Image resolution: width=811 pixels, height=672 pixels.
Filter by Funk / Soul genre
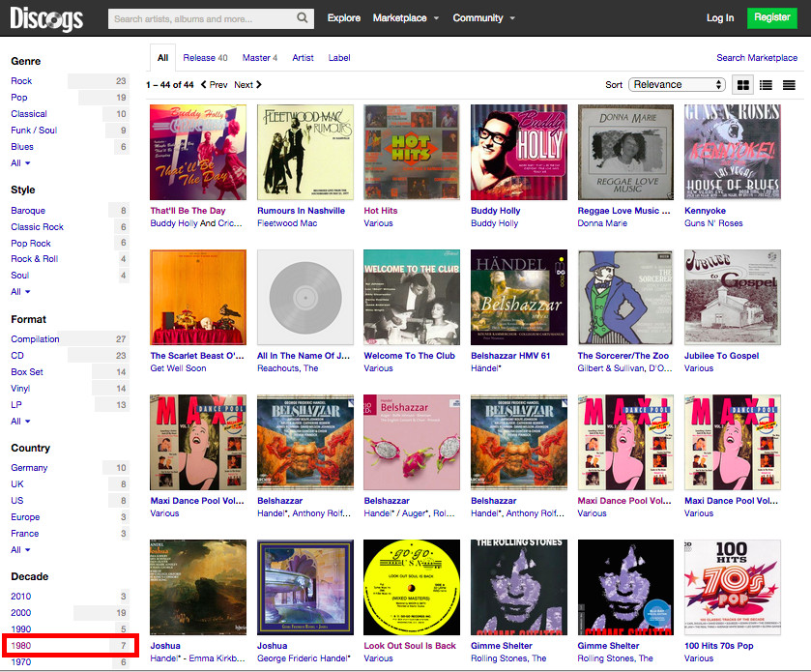pos(34,131)
